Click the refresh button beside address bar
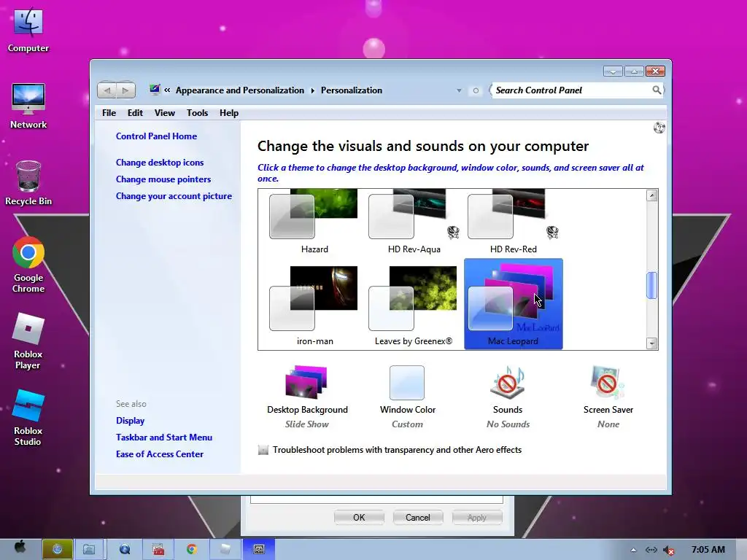The image size is (747, 560). [x=476, y=90]
